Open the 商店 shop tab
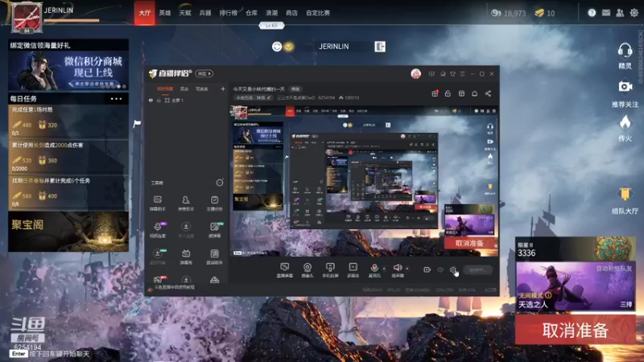This screenshot has height=362, width=644. click(291, 13)
